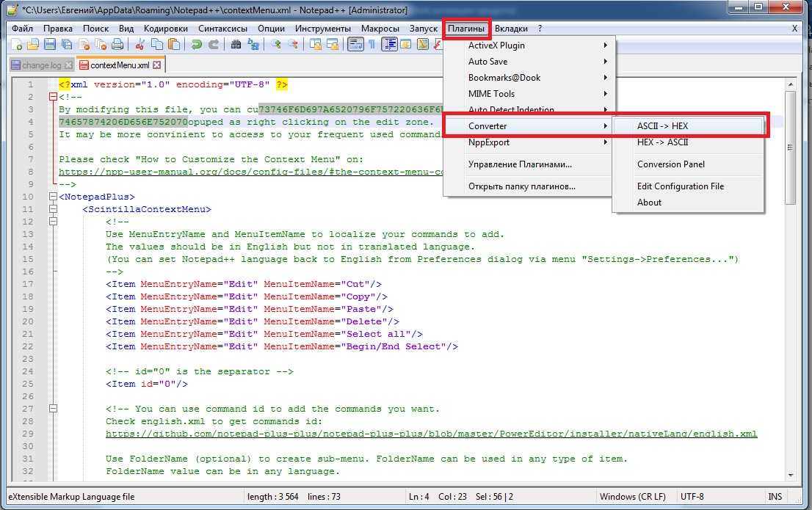Open Find with the binoculars icon
Screen dimensions: 812x510
pos(236,45)
